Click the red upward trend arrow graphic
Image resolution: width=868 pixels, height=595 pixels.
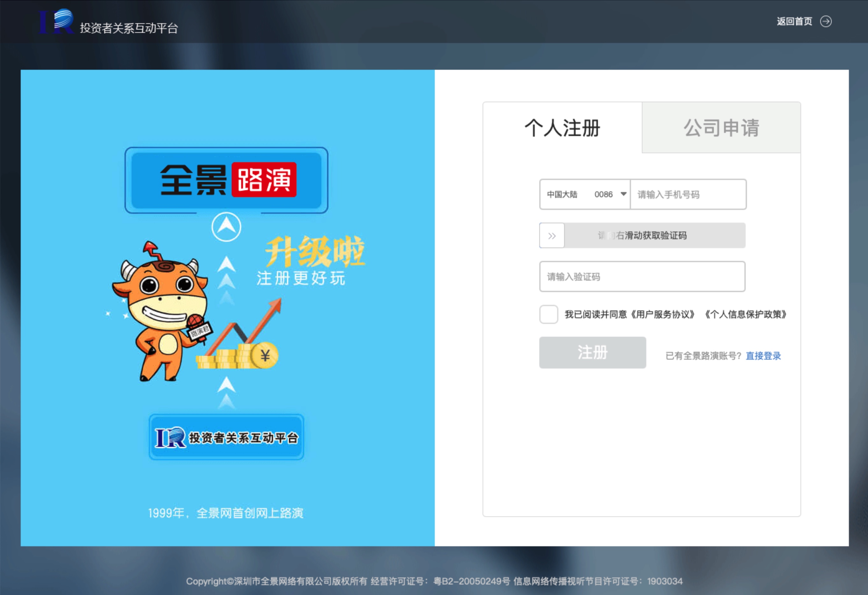[x=245, y=326]
